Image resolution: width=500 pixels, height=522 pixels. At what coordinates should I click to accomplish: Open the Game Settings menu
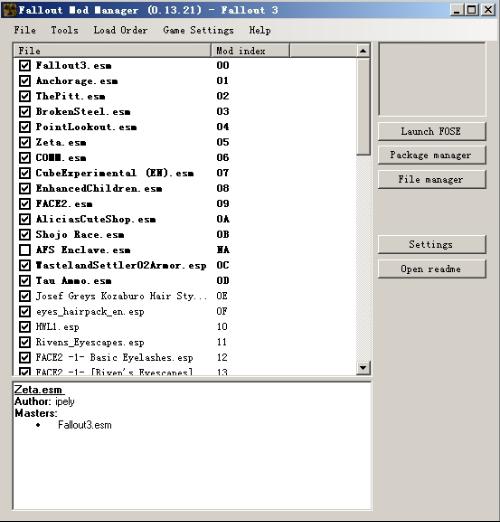[x=198, y=30]
